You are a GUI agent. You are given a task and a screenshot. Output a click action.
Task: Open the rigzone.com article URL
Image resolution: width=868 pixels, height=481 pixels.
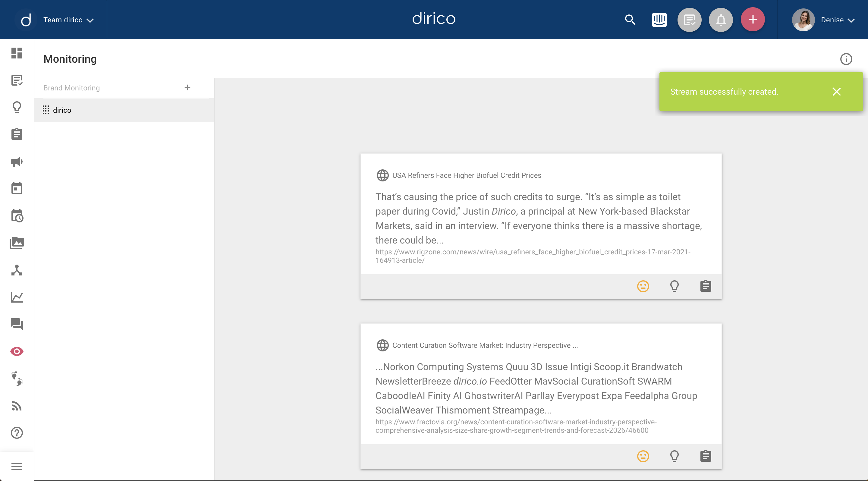tap(533, 256)
